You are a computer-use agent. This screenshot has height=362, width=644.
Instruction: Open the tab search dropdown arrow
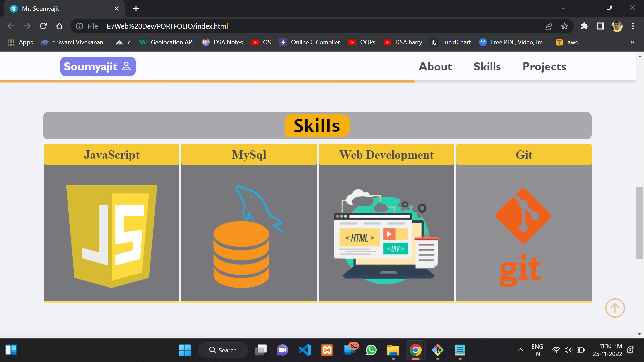pos(563,7)
